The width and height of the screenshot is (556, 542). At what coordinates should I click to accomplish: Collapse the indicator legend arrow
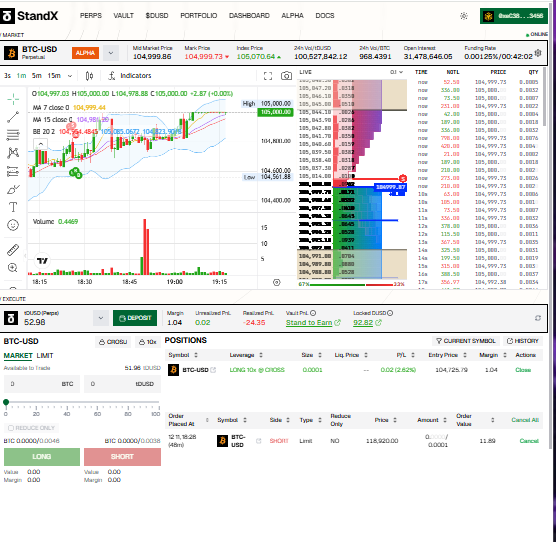pos(40,144)
